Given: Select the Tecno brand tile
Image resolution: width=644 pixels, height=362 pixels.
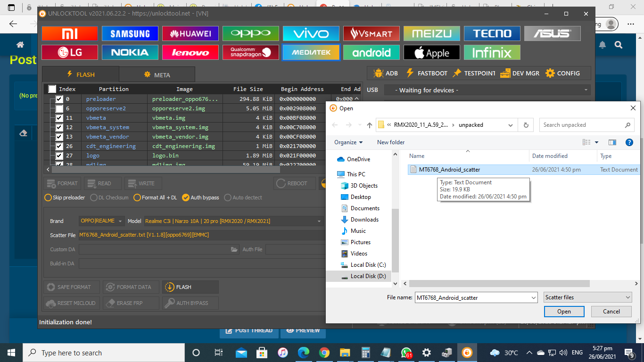Looking at the screenshot, I should pyautogui.click(x=492, y=33).
